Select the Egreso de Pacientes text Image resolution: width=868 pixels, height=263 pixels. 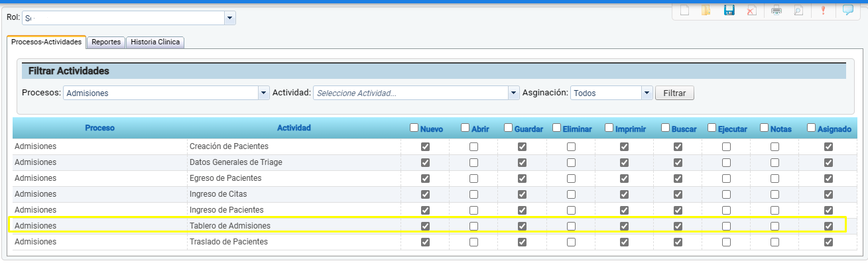pos(225,178)
